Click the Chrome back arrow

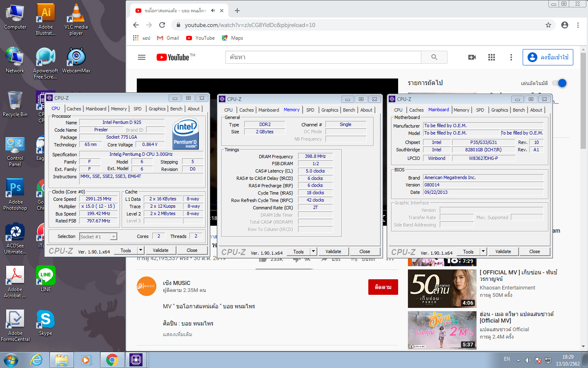[136, 25]
